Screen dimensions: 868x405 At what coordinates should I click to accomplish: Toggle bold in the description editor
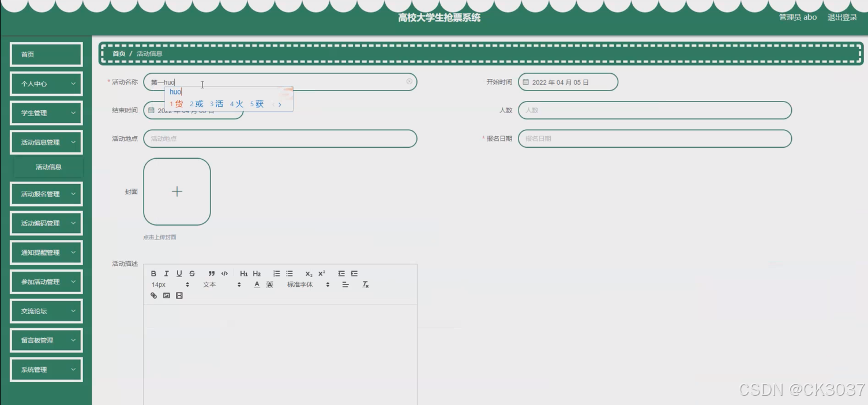click(x=153, y=273)
